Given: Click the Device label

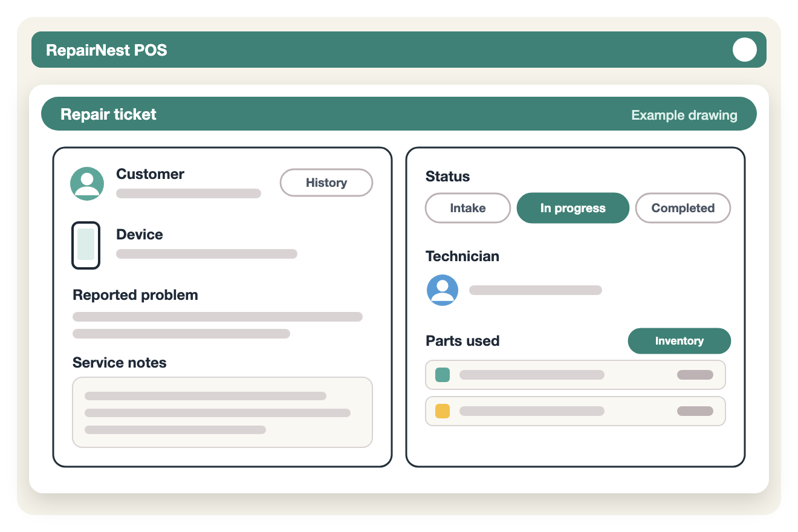Looking at the screenshot, I should coord(140,235).
